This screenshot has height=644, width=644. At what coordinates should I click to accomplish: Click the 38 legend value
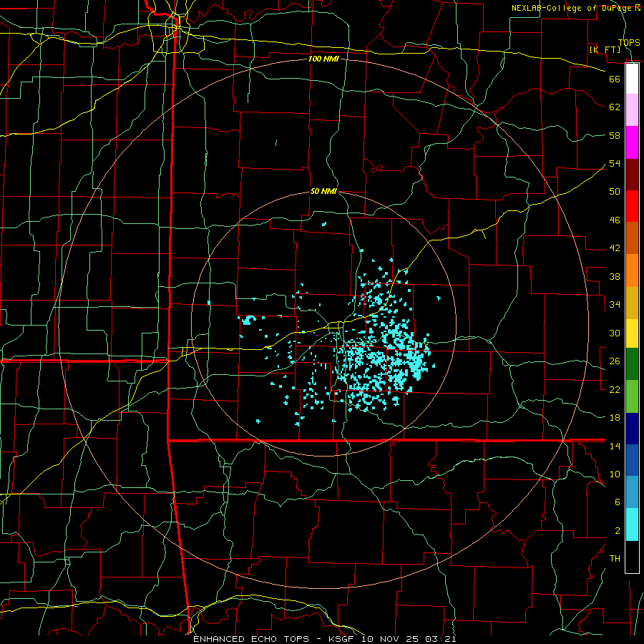click(615, 277)
